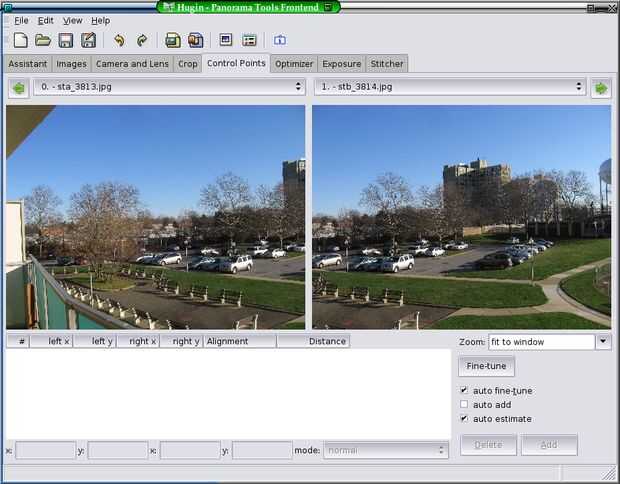Open the View menu
The height and width of the screenshot is (484, 620).
pyautogui.click(x=72, y=21)
